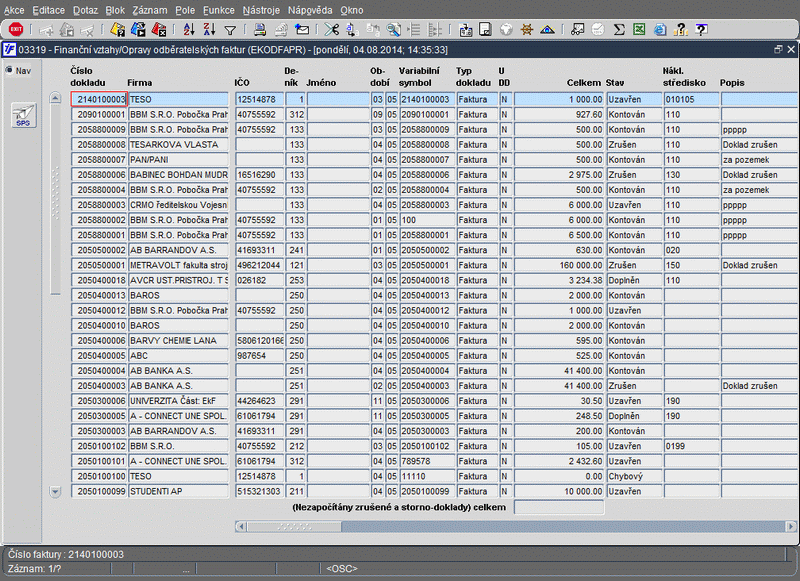Viewport: 800px width, 581px height.
Task: Sort ascending with the A-Z icon
Action: pos(189,30)
